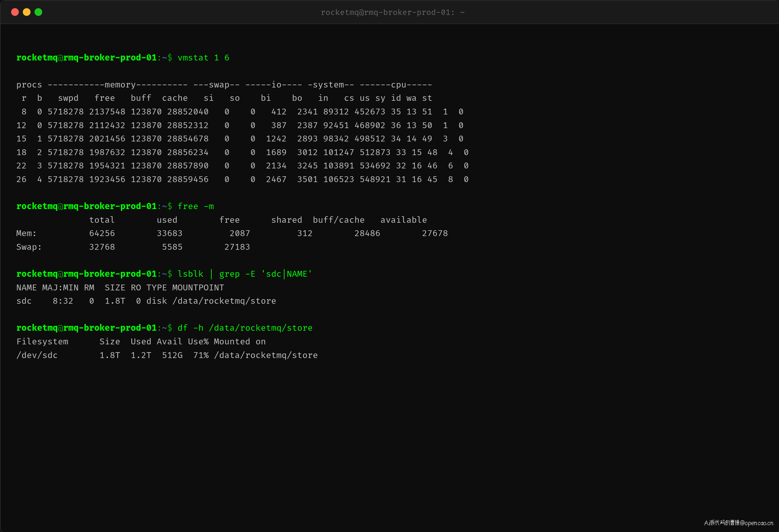Click the context switch value 512873
Screen dimensions: 779x532
375,152
